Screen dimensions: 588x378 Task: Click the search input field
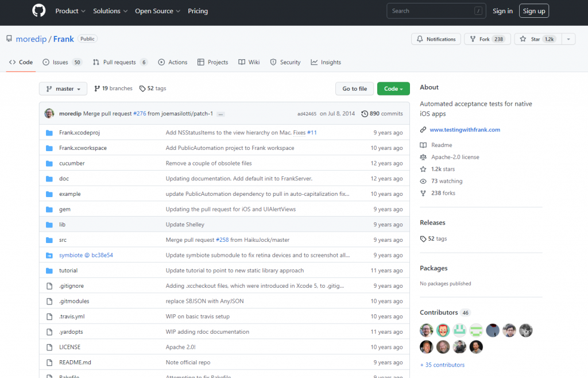(x=436, y=11)
